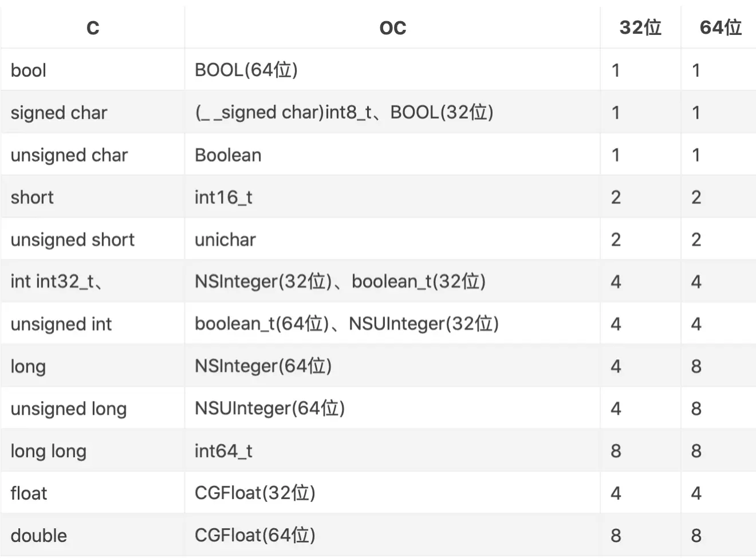
Task: Click the "C" column header
Action: [93, 27]
